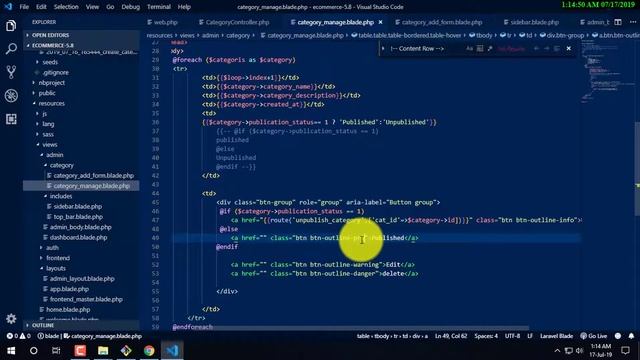Expand the public folder
The image size is (640, 360).
47,93
